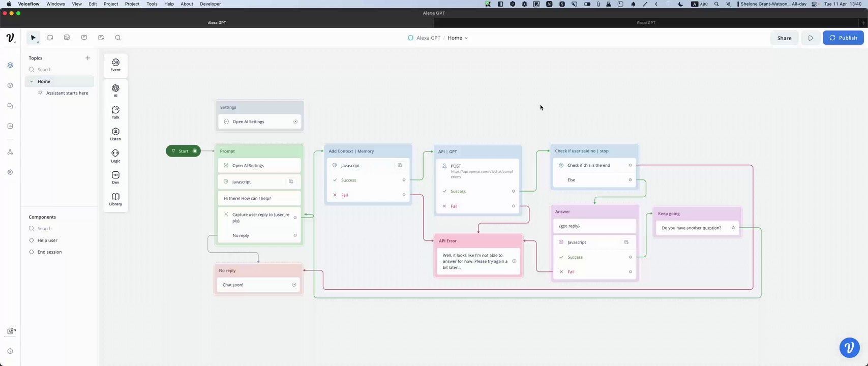Select the Else path in Check block
This screenshot has height=366, width=868.
[594, 180]
